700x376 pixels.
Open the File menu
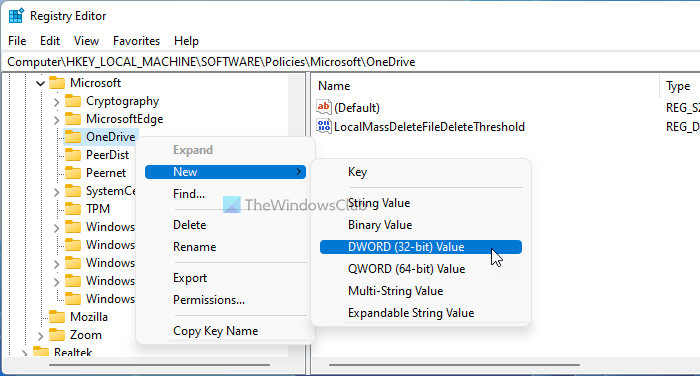click(x=17, y=41)
